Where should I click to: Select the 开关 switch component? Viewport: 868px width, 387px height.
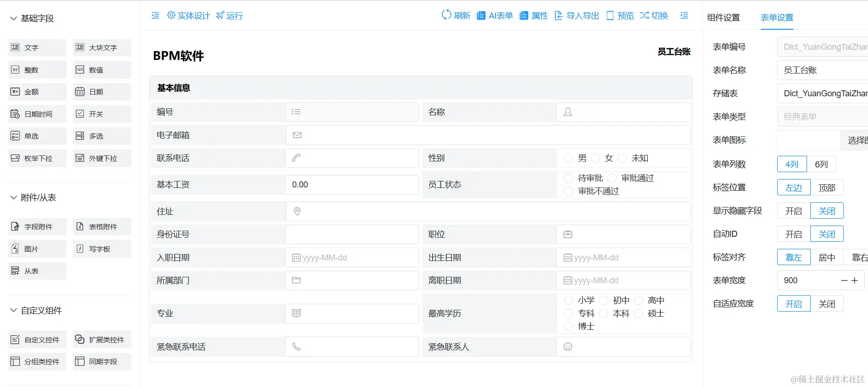(102, 114)
